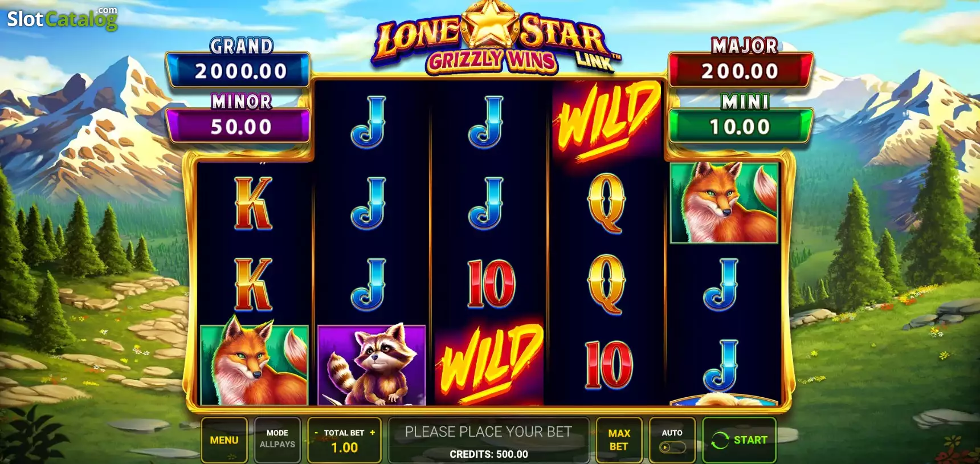The height and width of the screenshot is (464, 980).
Task: Click the SlotCatalog.com watermark logo
Action: (x=62, y=18)
